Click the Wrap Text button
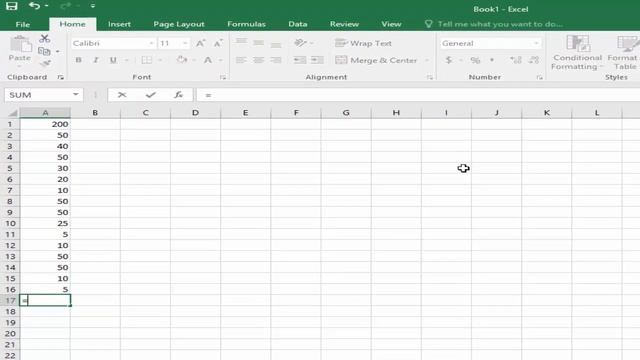Viewport: 640px width, 360px height. [363, 43]
